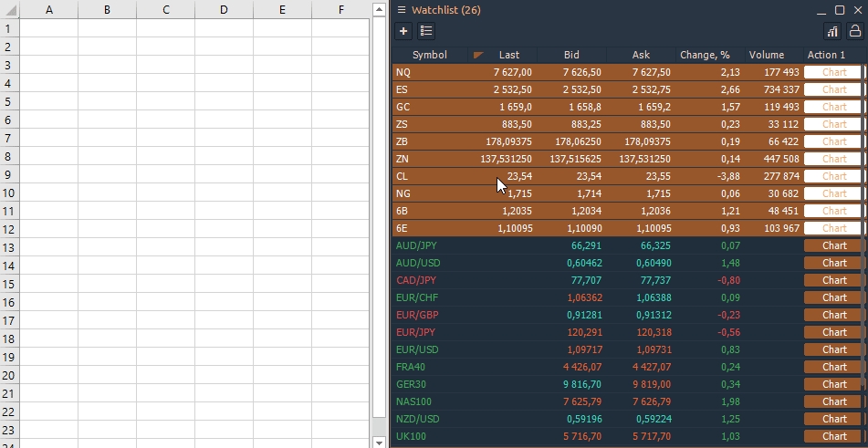This screenshot has height=448, width=868.
Task: Select column C header in spreadsheet
Action: tap(165, 9)
